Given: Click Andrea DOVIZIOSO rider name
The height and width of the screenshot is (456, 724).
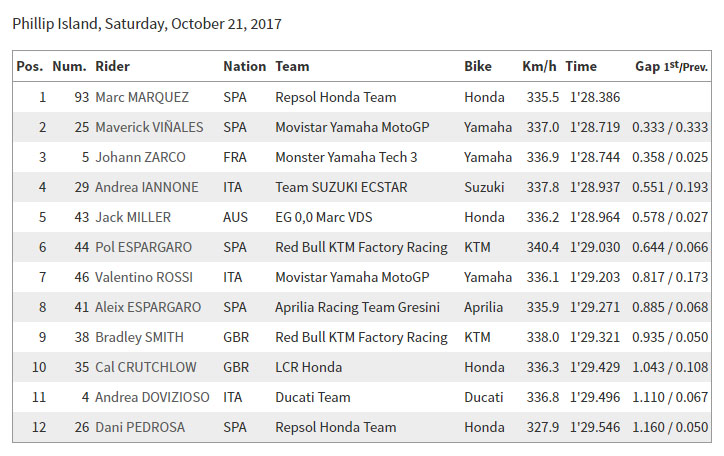Looking at the screenshot, I should [x=152, y=397].
